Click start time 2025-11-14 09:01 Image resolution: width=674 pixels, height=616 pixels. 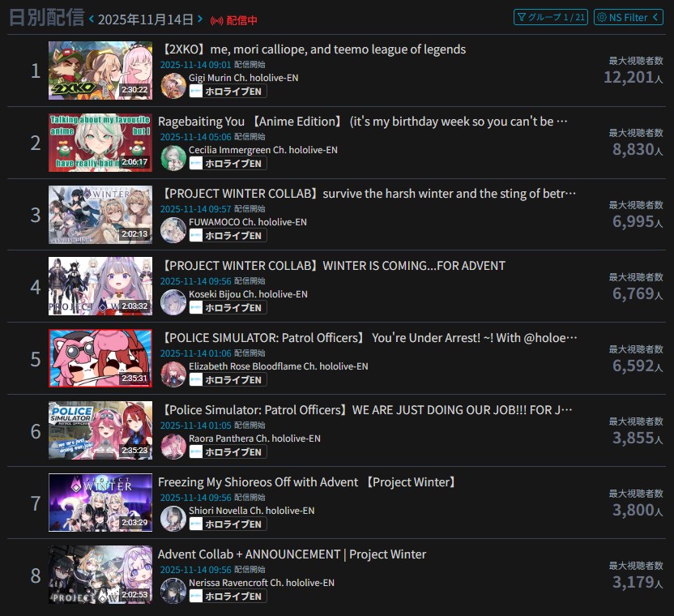195,65
